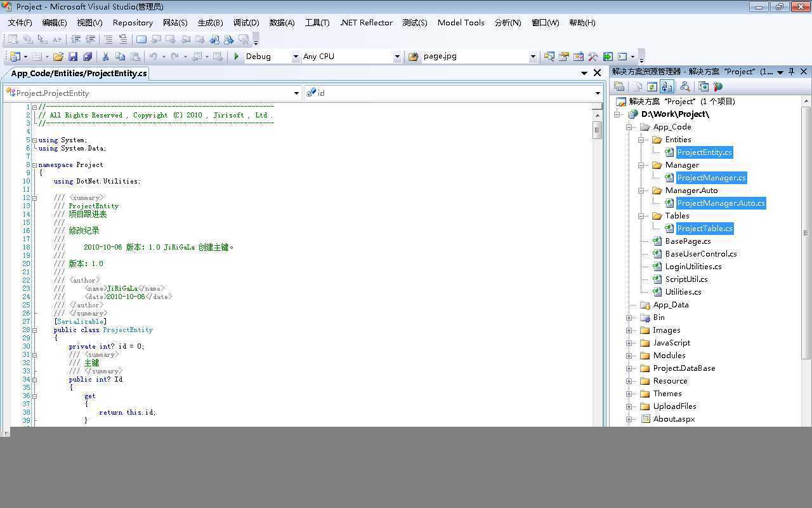
Task: Click the Undo toolbar icon
Action: [154, 57]
